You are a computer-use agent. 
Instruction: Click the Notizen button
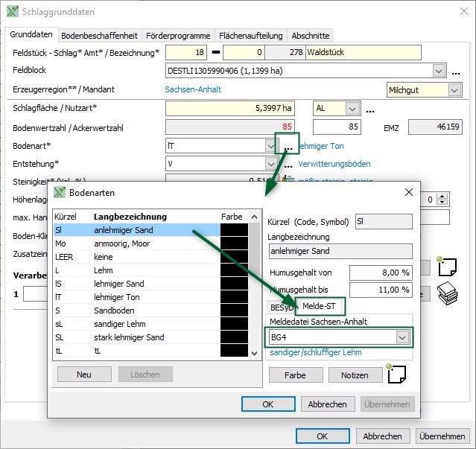tap(355, 375)
